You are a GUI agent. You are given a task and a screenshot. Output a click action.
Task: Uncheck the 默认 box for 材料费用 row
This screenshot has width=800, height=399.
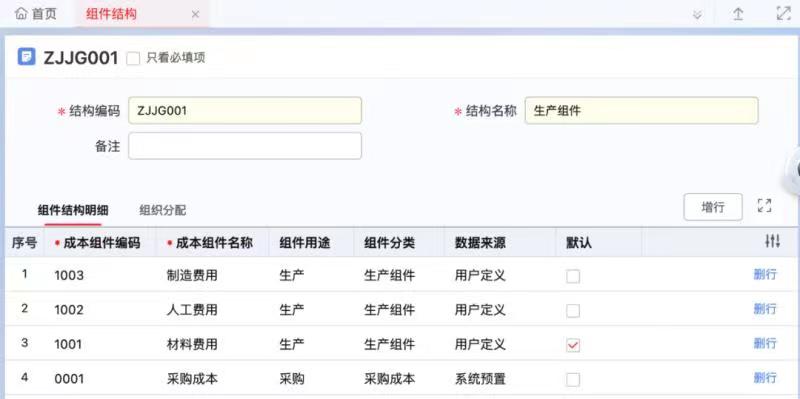[573, 345]
